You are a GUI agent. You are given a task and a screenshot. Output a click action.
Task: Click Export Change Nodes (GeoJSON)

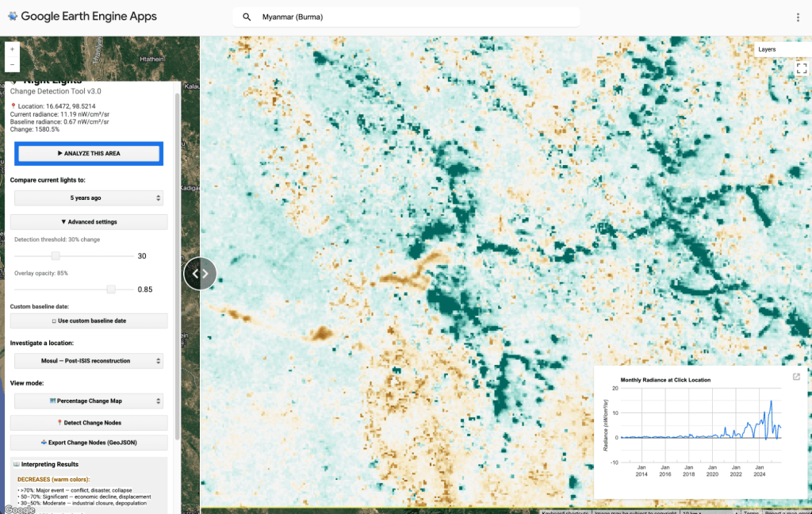(x=89, y=443)
